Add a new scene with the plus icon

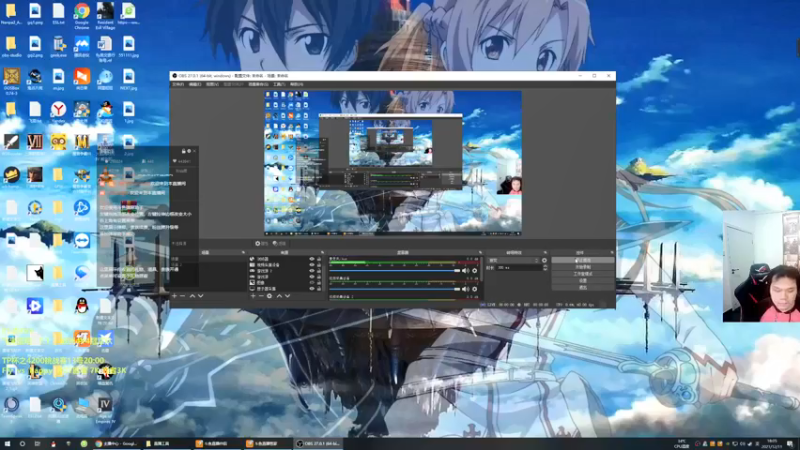tap(174, 296)
